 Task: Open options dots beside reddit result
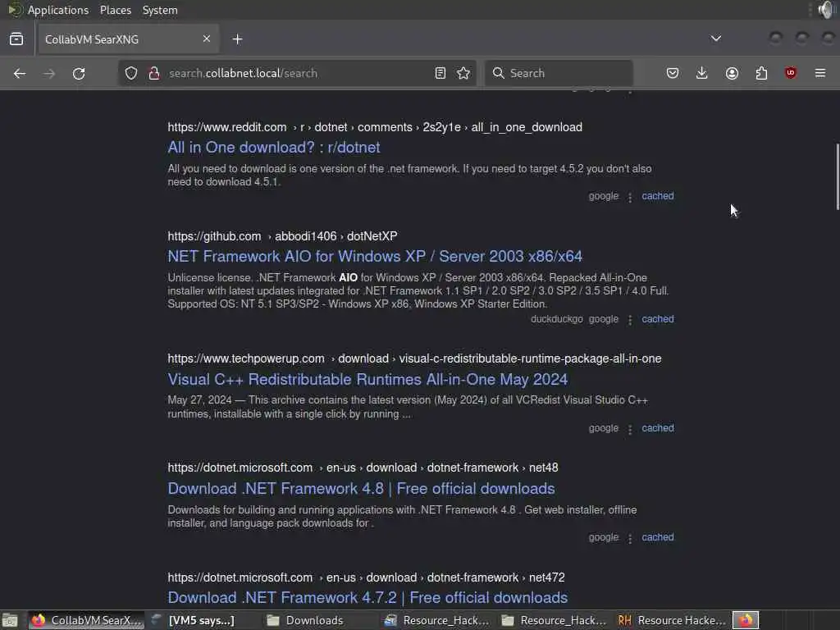(630, 197)
